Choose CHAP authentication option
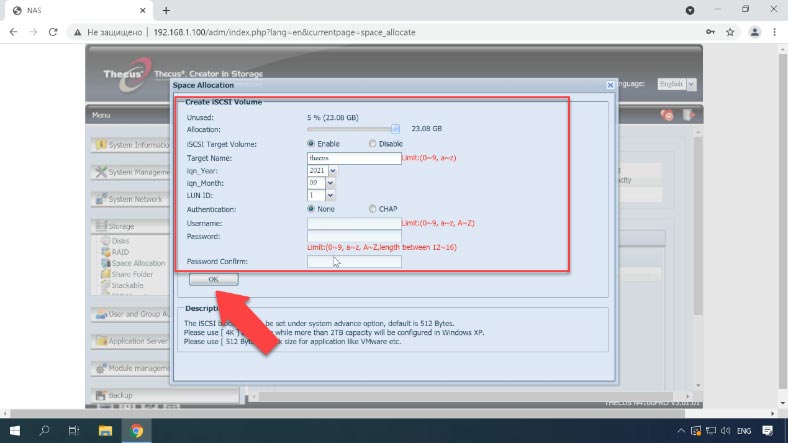The width and height of the screenshot is (788, 443). point(372,208)
